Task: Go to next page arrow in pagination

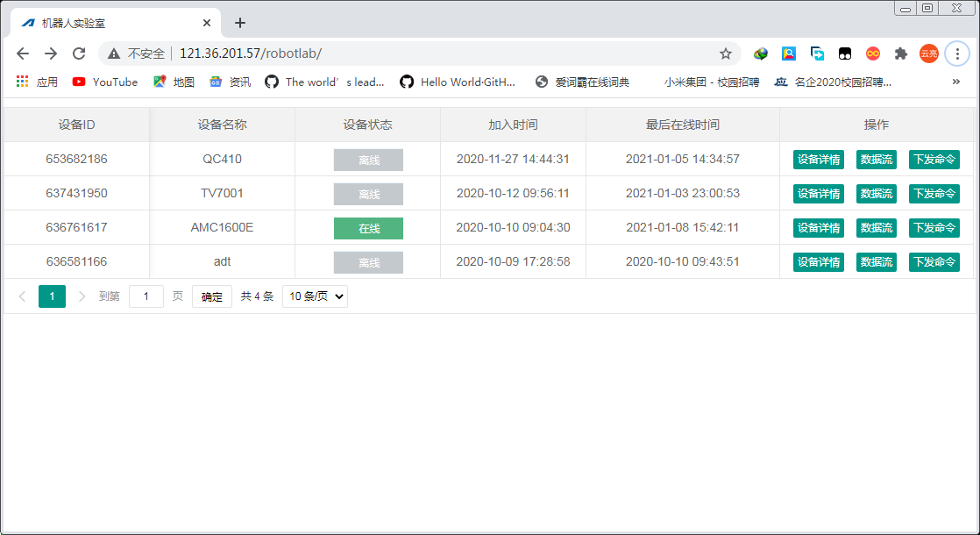Action: 82,296
